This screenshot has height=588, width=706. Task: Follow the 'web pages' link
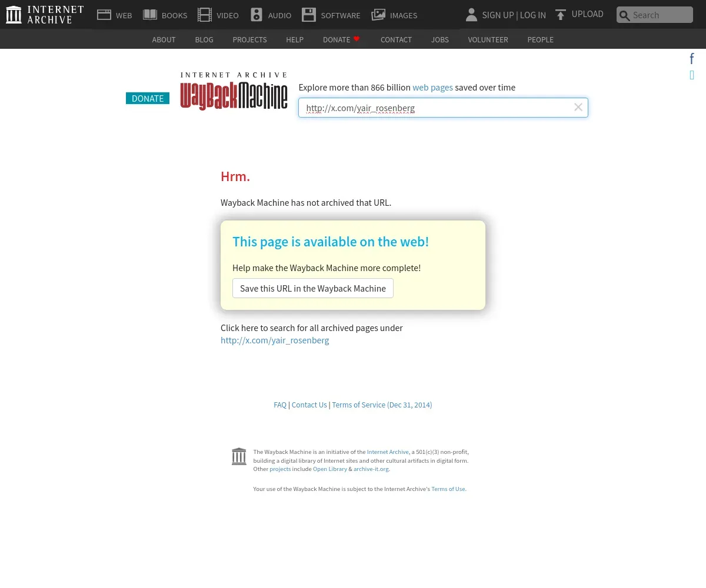[432, 87]
